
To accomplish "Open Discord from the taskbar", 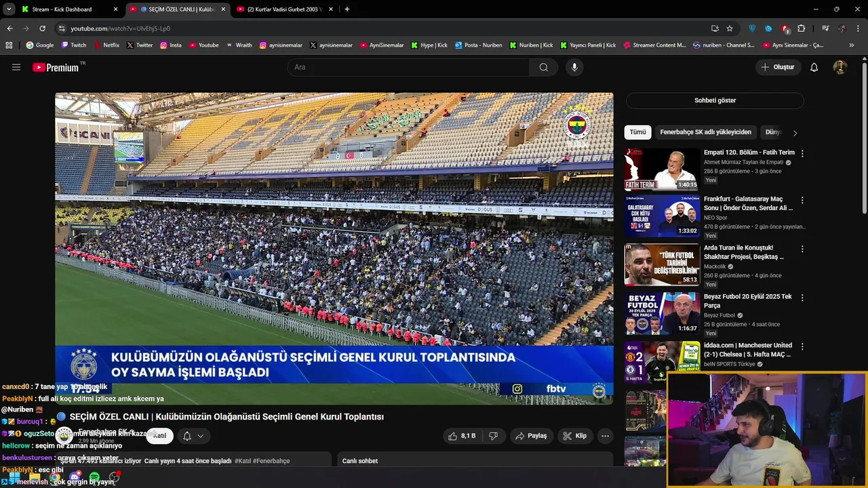I will [75, 478].
